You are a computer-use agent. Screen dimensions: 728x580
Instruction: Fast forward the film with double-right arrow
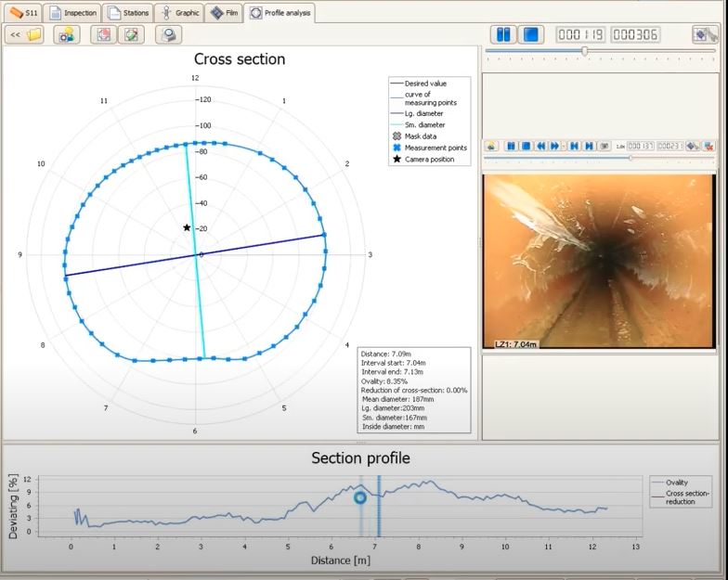point(553,146)
